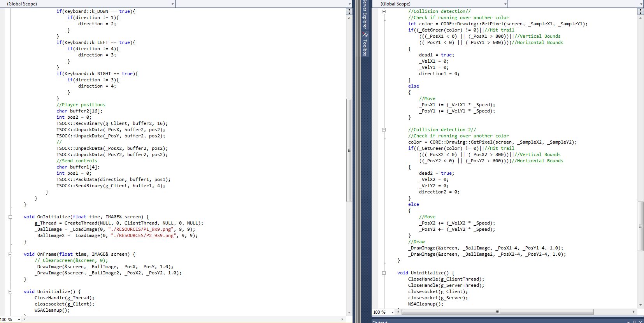Screen dimensions: 644x323
Task: Click left pane's vertical scroll down arrow
Action: click(349, 312)
